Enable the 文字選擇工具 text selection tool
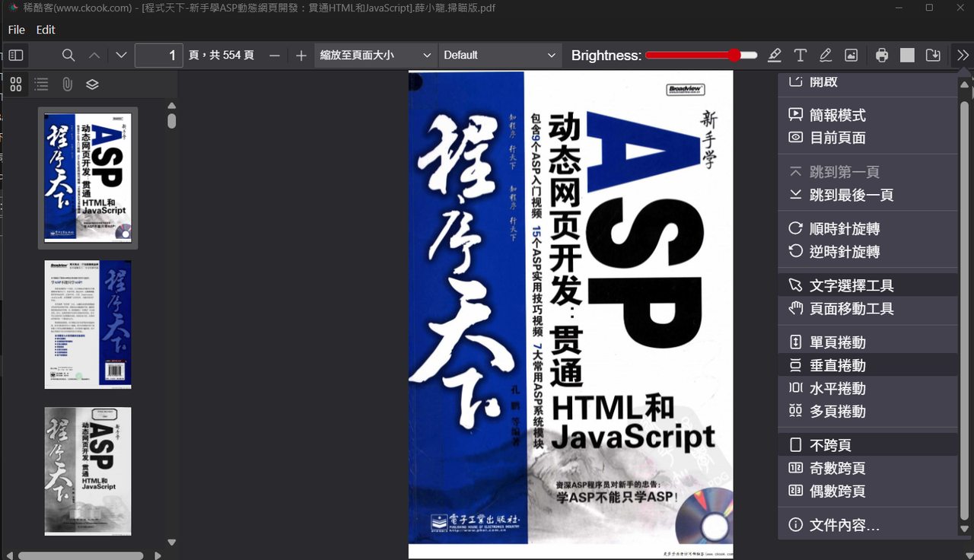The image size is (974, 560). (x=851, y=286)
